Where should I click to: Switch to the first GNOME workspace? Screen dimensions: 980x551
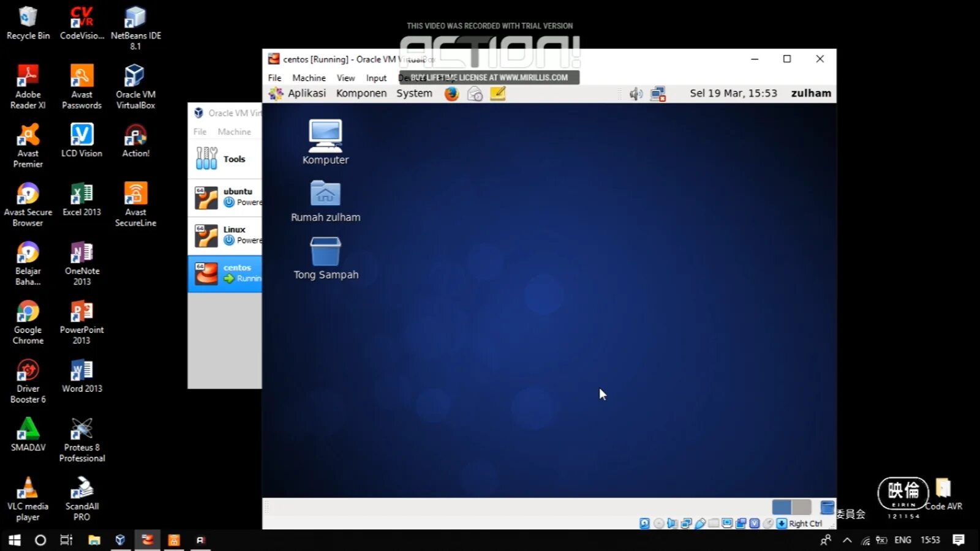(782, 507)
